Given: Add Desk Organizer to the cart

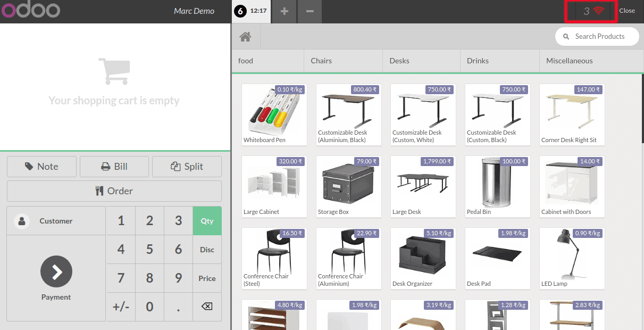Looking at the screenshot, I should pos(423,258).
